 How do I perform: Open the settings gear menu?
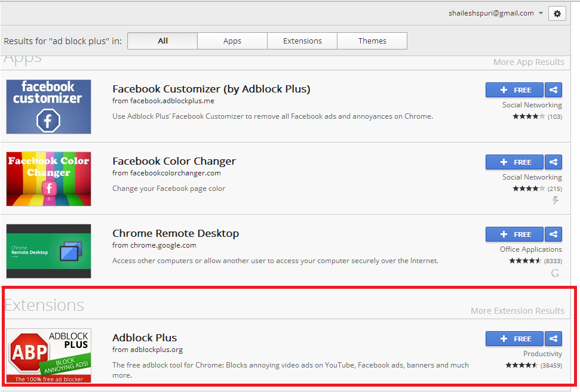click(x=557, y=14)
